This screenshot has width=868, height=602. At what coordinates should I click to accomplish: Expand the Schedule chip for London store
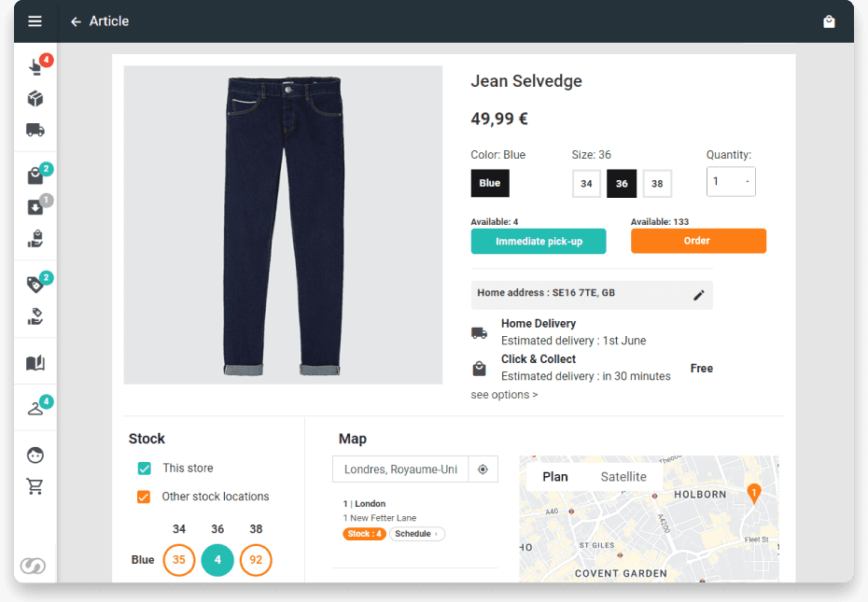[417, 534]
